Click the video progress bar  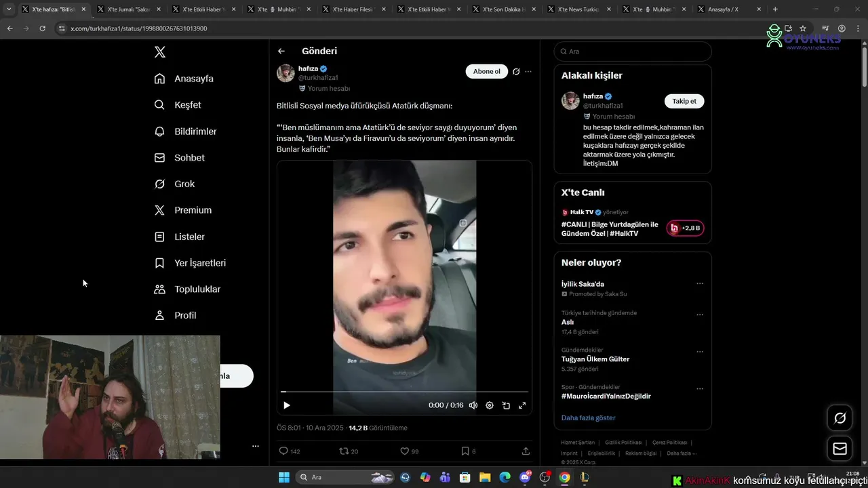coord(404,392)
